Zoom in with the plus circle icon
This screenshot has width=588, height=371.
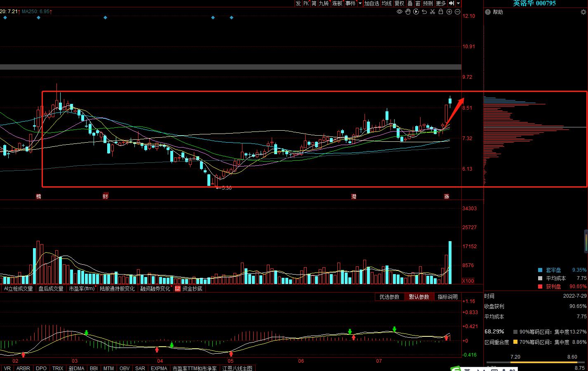point(449,12)
